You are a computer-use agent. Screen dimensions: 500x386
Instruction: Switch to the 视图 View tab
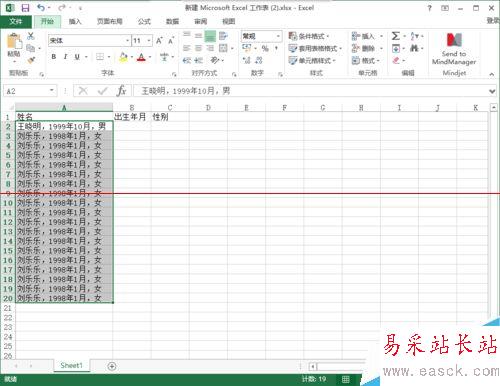[x=229, y=21]
